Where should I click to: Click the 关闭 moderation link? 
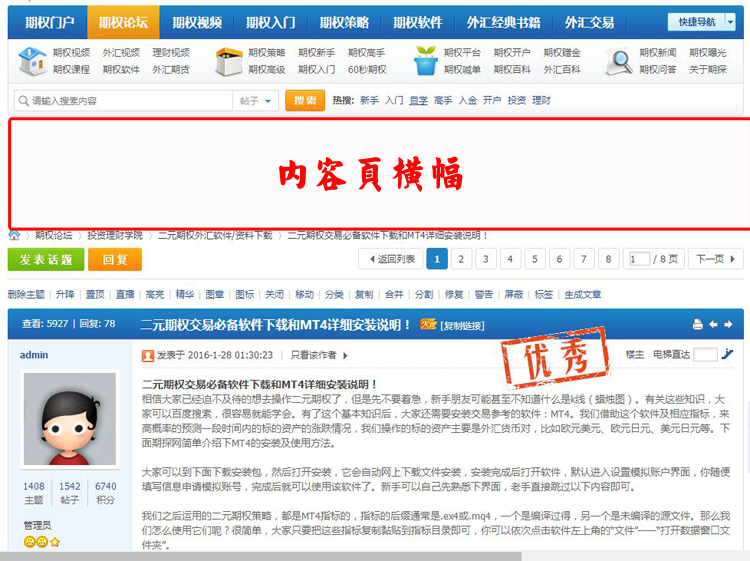click(275, 295)
